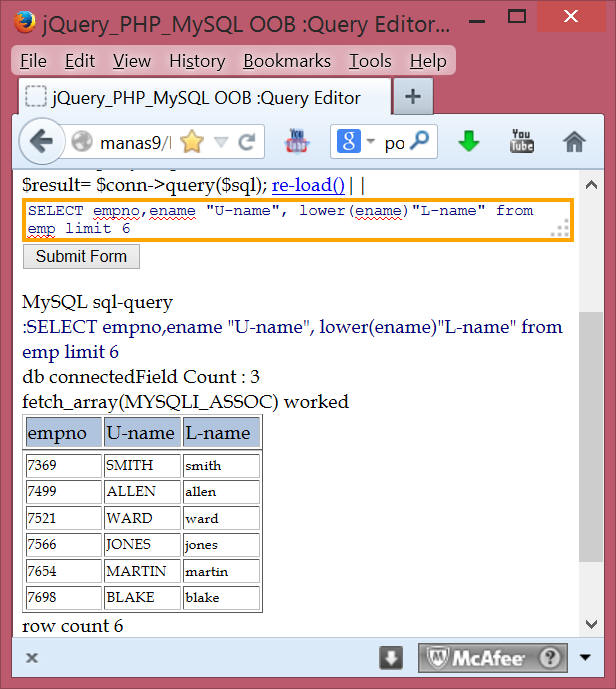Click the Firefox logo in title bar

point(25,22)
